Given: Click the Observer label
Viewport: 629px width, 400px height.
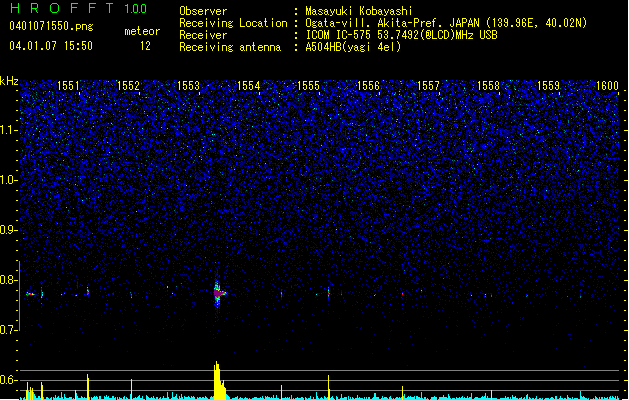Looking at the screenshot, I should tap(203, 11).
